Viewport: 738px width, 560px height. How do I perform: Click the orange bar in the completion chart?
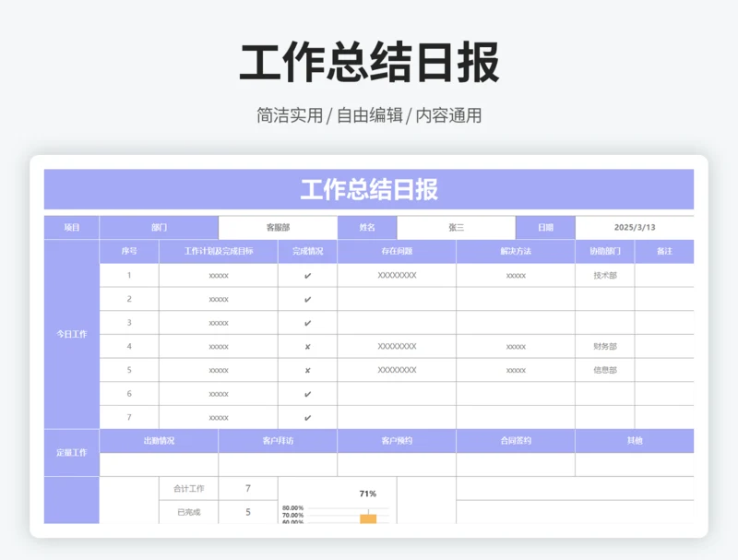[368, 518]
